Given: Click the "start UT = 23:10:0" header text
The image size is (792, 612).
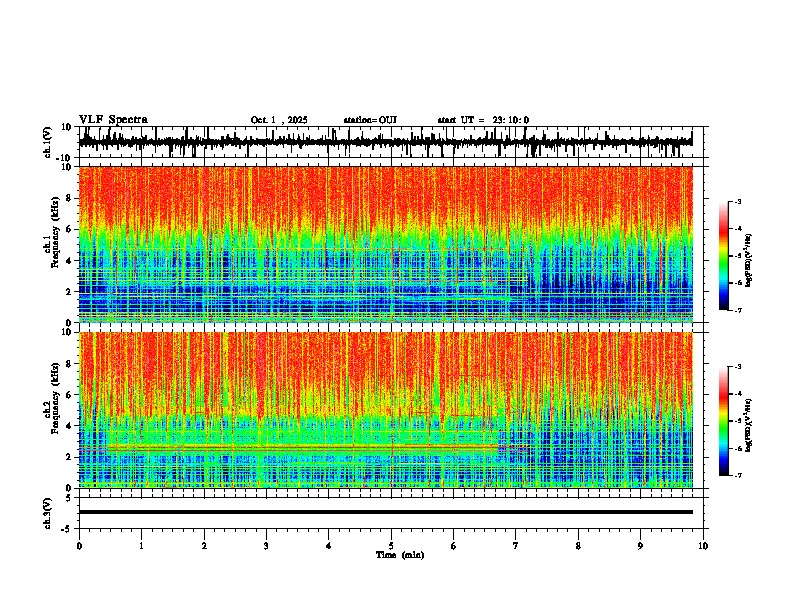Looking at the screenshot, I should pyautogui.click(x=483, y=120).
